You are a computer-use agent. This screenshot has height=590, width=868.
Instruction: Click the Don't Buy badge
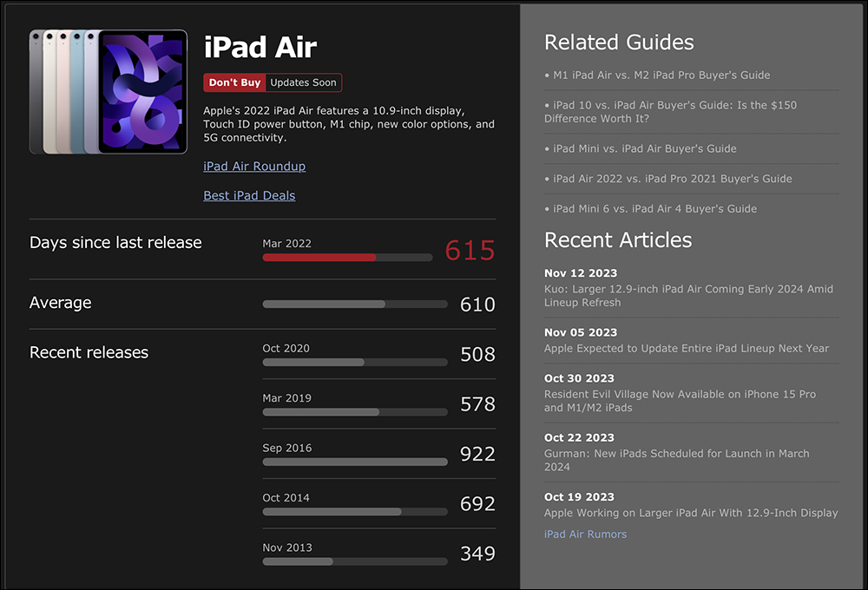pyautogui.click(x=234, y=82)
